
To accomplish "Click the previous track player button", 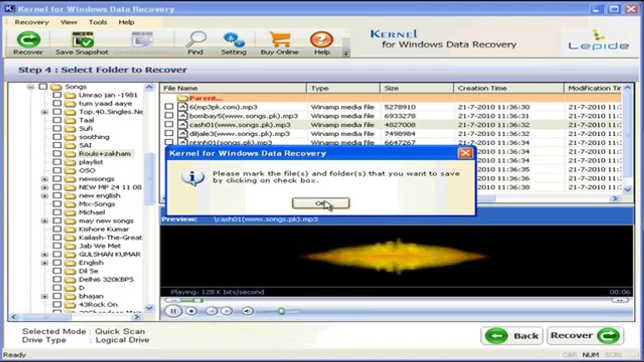I will click(212, 311).
